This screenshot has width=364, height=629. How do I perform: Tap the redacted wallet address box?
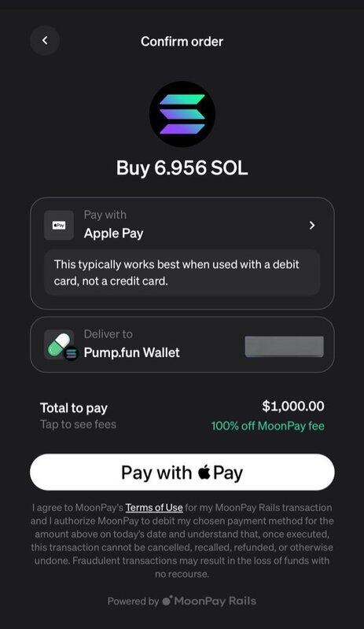pos(284,347)
